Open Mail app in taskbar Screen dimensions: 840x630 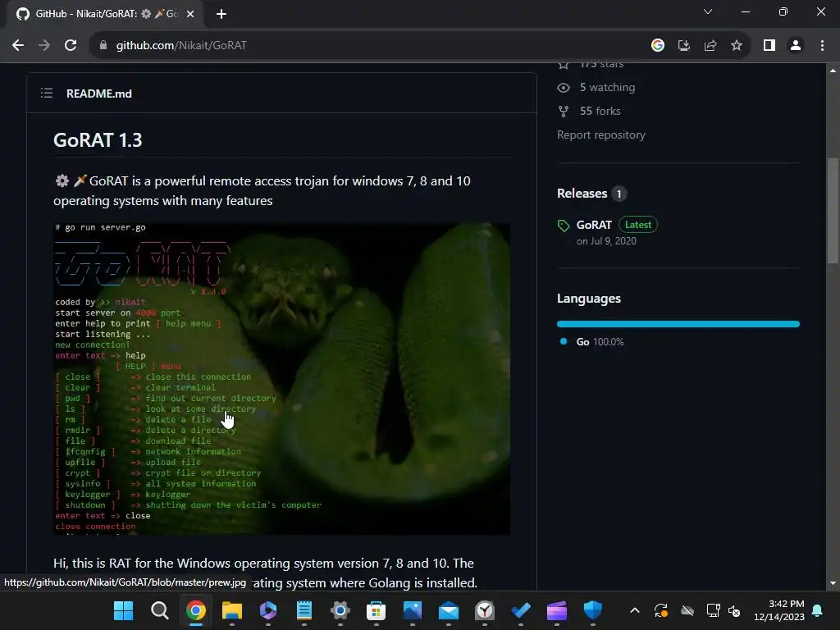click(x=449, y=610)
